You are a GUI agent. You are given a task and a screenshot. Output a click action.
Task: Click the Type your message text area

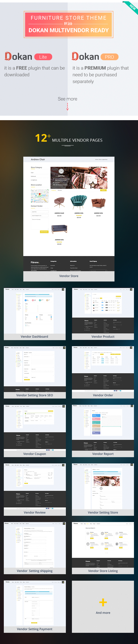(40, 224)
